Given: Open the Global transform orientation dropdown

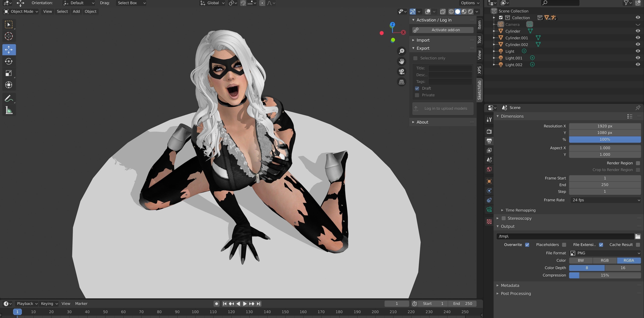Looking at the screenshot, I should click(213, 3).
